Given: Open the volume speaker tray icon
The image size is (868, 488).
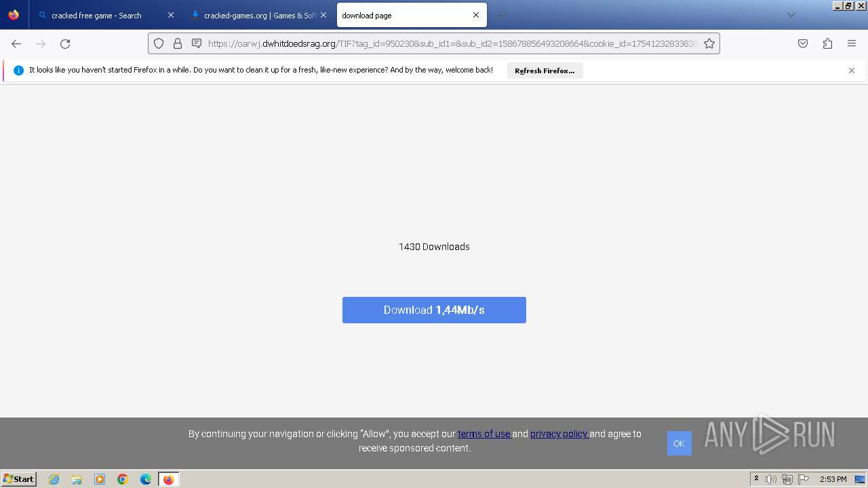Looking at the screenshot, I should pos(771,479).
